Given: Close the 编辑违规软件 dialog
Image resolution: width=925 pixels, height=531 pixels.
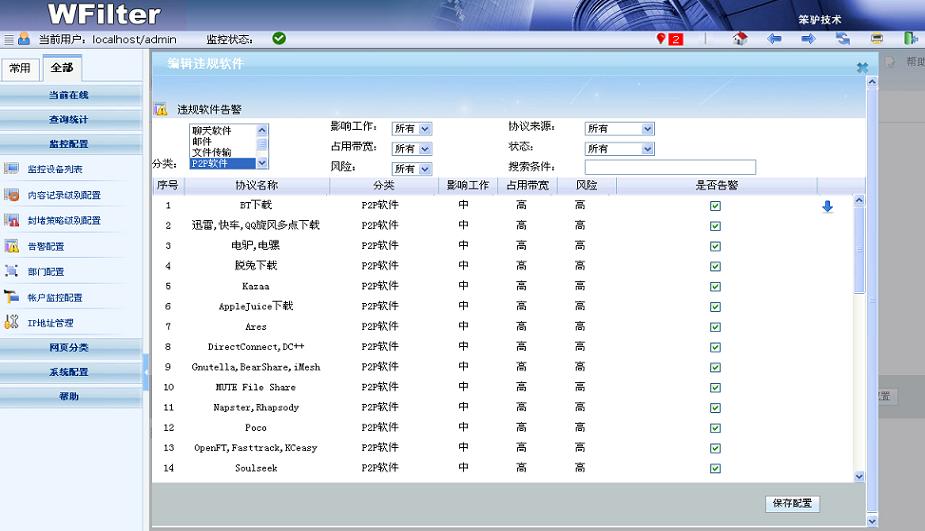Looking at the screenshot, I should [862, 68].
